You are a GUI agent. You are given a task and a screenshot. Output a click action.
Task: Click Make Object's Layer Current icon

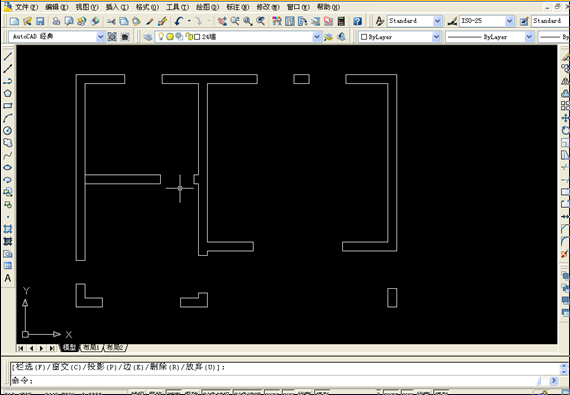pos(328,37)
